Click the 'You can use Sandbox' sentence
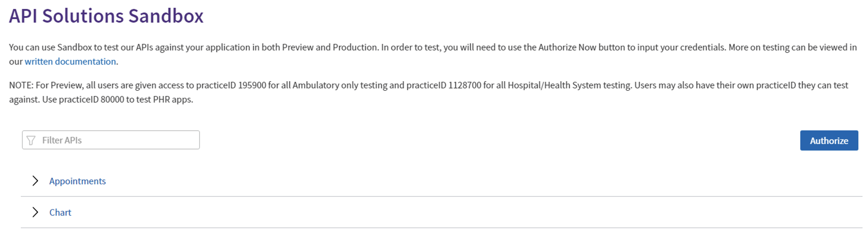This screenshot has width=868, height=237. click(x=195, y=47)
